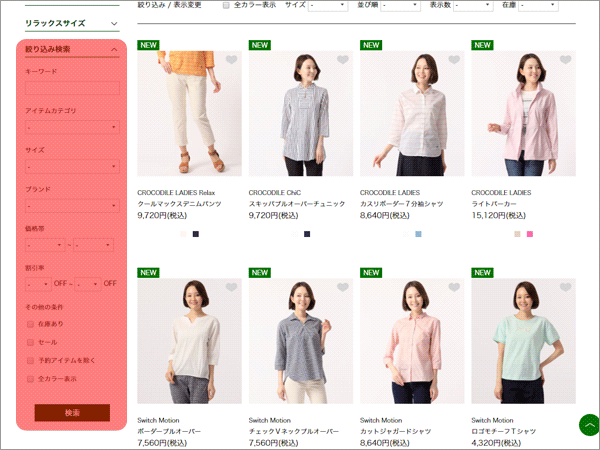Favorite the スキッパプルオーバーチュニック via heart icon
This screenshot has height=450, width=600.
pyautogui.click(x=342, y=60)
